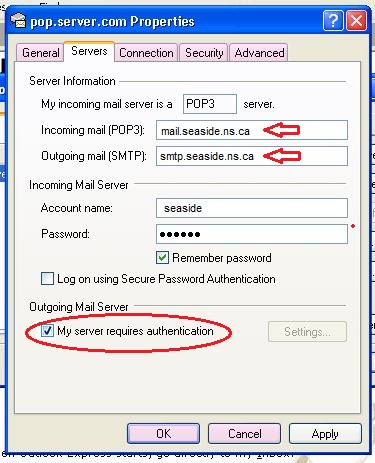Go to the Security tab
The image size is (375, 463).
coord(204,53)
